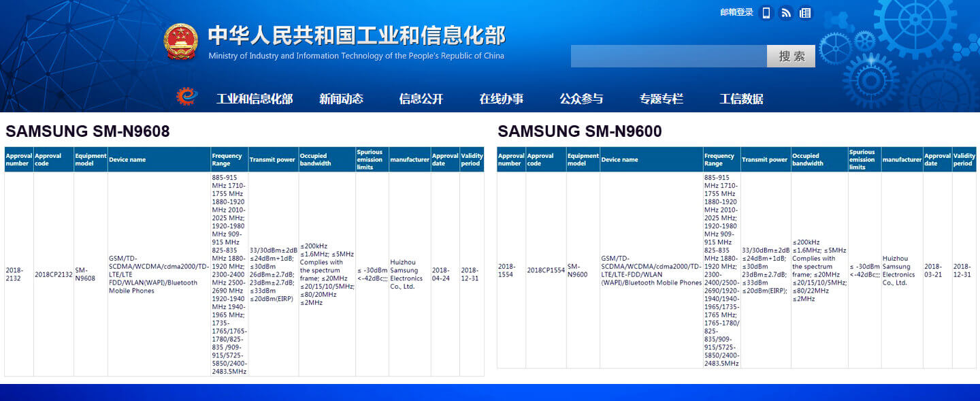The height and width of the screenshot is (401, 980).
Task: Open the 在线办事 navigation item
Action: pyautogui.click(x=501, y=99)
